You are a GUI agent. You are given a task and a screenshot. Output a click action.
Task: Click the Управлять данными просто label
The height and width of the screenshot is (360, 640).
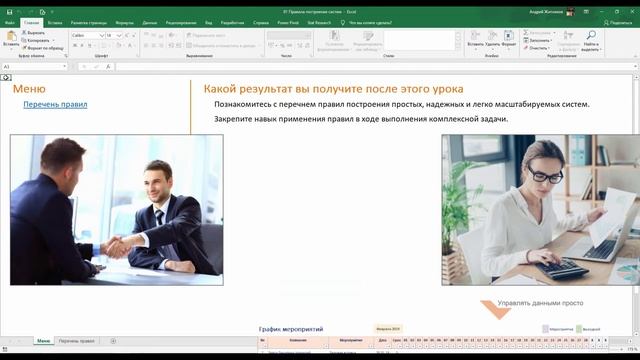[540, 303]
